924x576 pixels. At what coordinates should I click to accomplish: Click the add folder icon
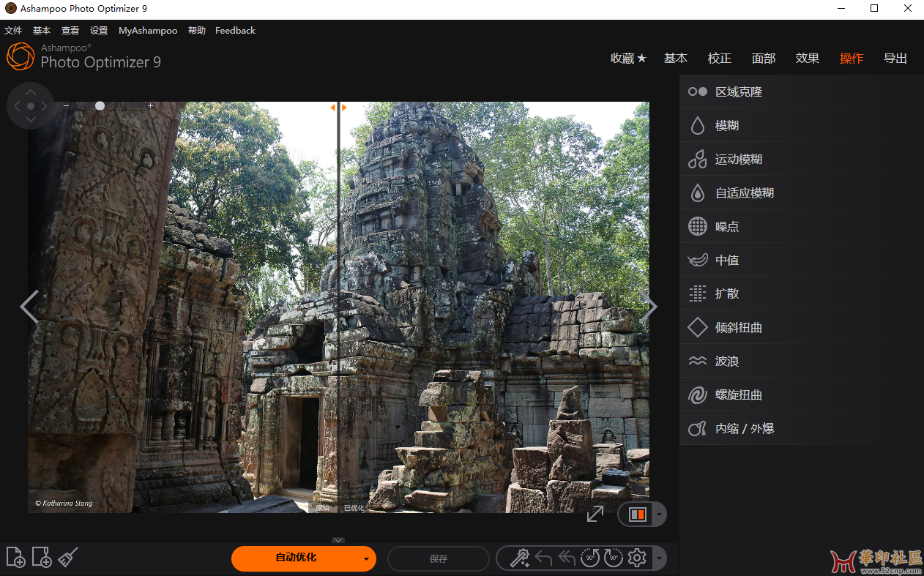tap(42, 557)
